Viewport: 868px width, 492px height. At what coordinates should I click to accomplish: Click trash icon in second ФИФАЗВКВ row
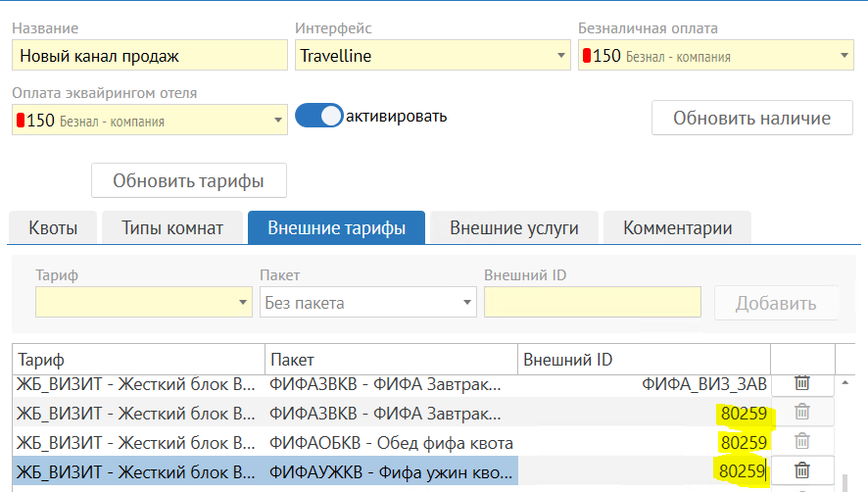pos(801,412)
